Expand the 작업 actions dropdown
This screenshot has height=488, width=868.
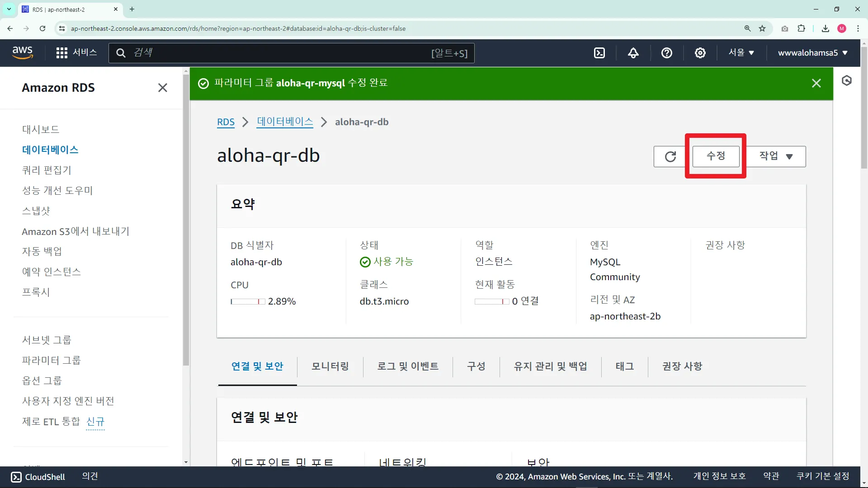pyautogui.click(x=776, y=156)
